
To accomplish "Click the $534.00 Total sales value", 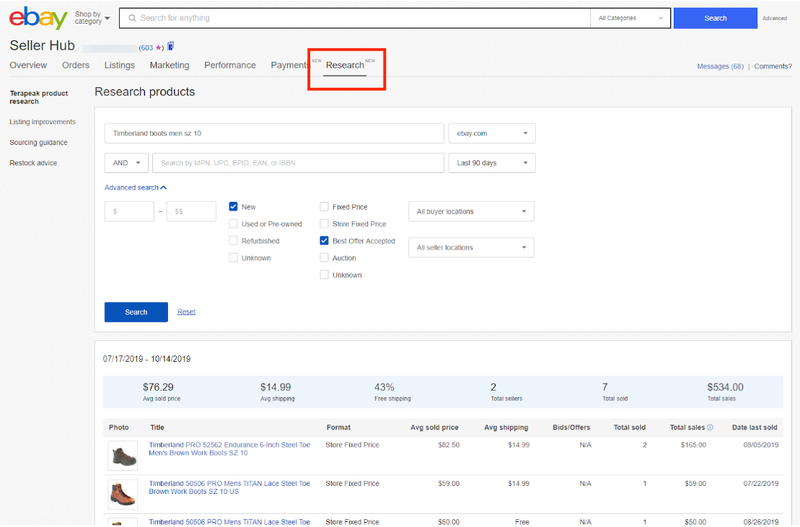I will 725,387.
